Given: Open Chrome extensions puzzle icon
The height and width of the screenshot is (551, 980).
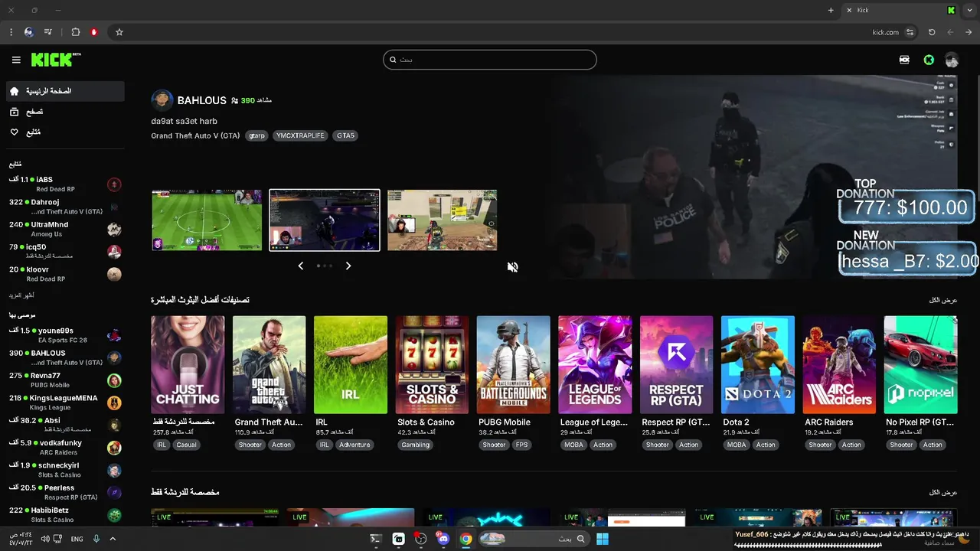Looking at the screenshot, I should click(x=76, y=32).
